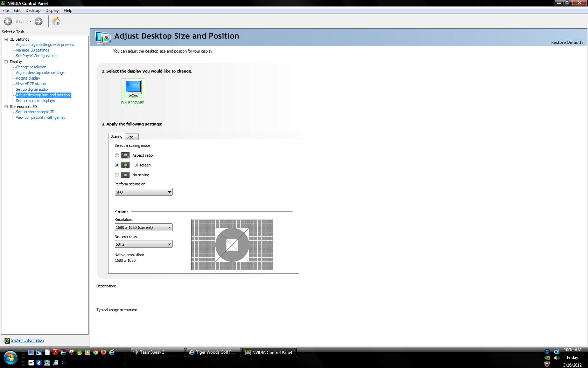Open Set up multiple displays

35,101
